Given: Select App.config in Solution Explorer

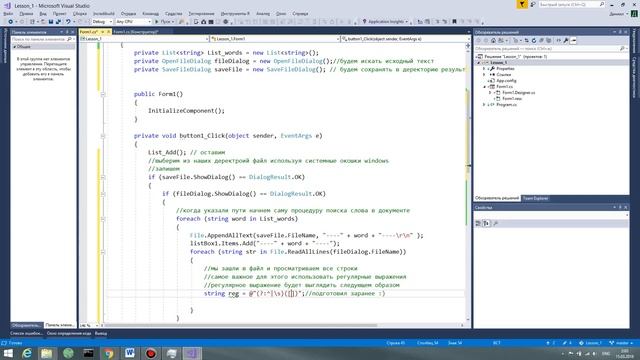Looking at the screenshot, I should 506,81.
